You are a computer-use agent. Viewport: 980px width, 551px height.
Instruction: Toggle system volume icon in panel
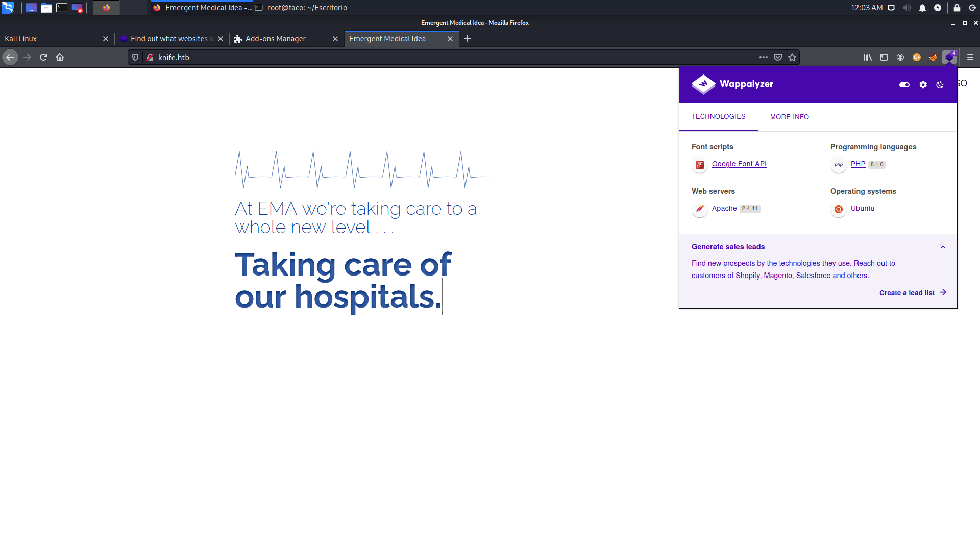(906, 8)
